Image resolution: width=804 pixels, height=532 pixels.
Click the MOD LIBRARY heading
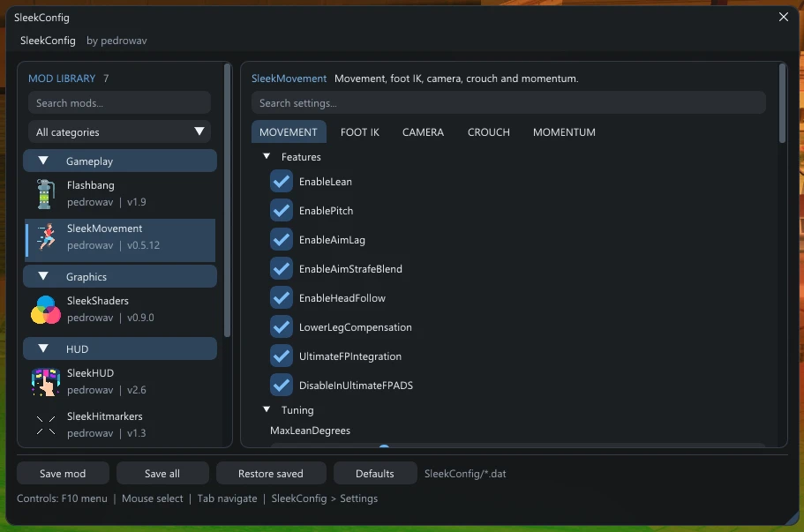(x=62, y=79)
